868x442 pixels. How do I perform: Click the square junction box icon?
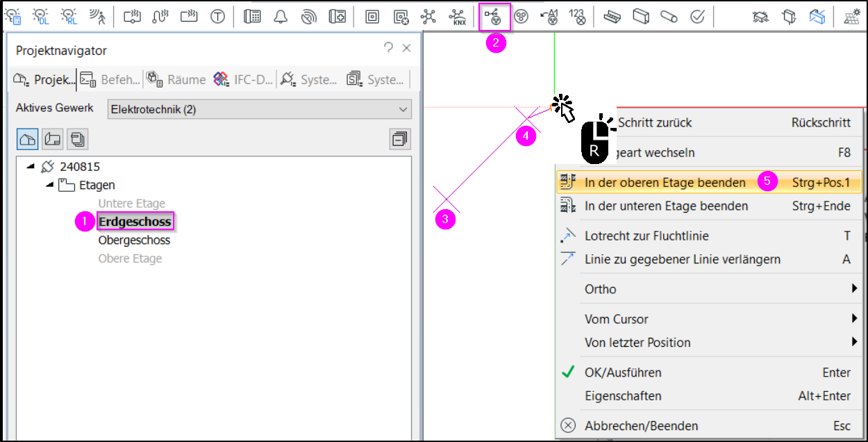(372, 17)
